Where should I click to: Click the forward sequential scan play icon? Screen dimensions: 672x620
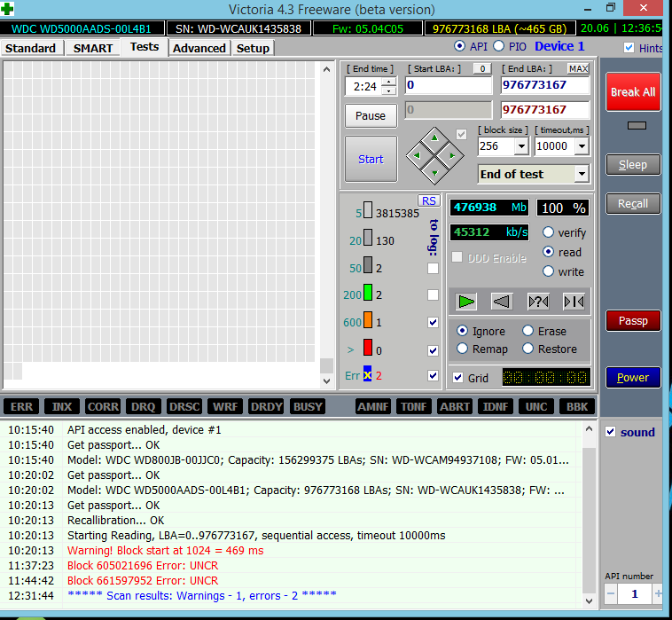coord(466,302)
